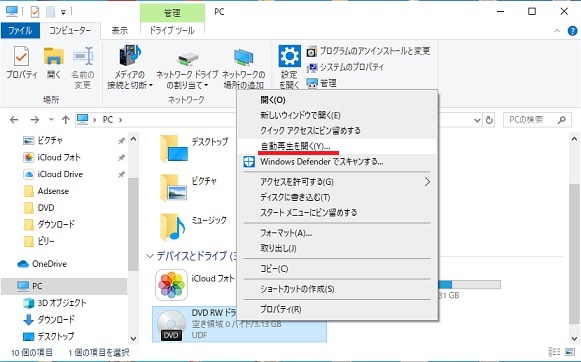
Task: Select コピー(C) in context menu
Action: (x=337, y=269)
